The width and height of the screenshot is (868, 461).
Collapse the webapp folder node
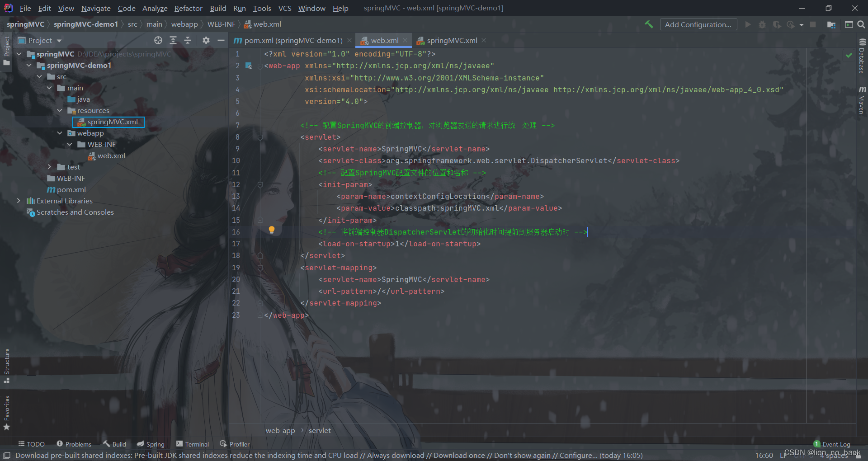coord(60,133)
